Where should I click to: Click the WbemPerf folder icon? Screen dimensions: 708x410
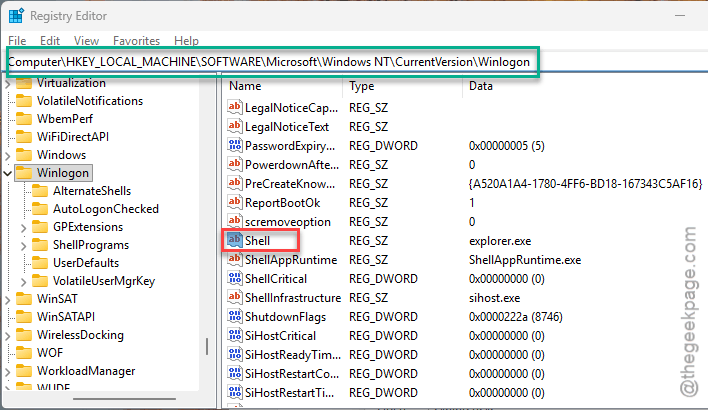coord(24,119)
